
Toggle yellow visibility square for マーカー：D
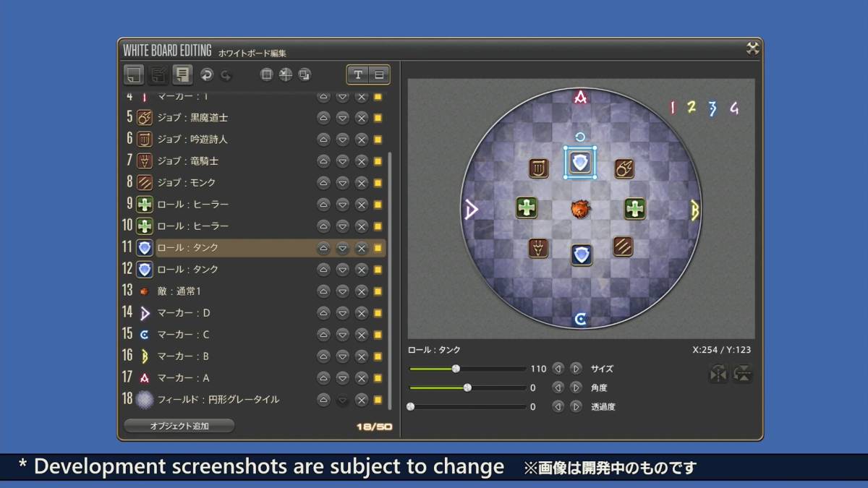[378, 313]
